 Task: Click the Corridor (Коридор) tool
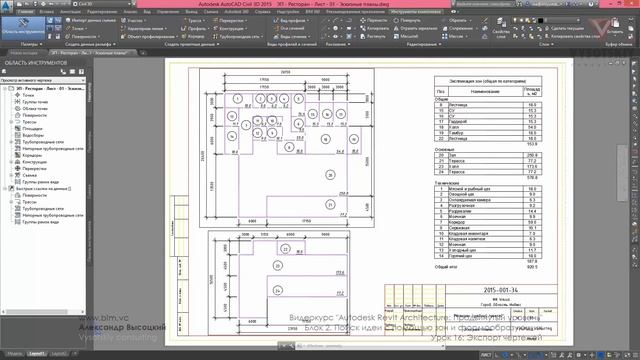193,37
